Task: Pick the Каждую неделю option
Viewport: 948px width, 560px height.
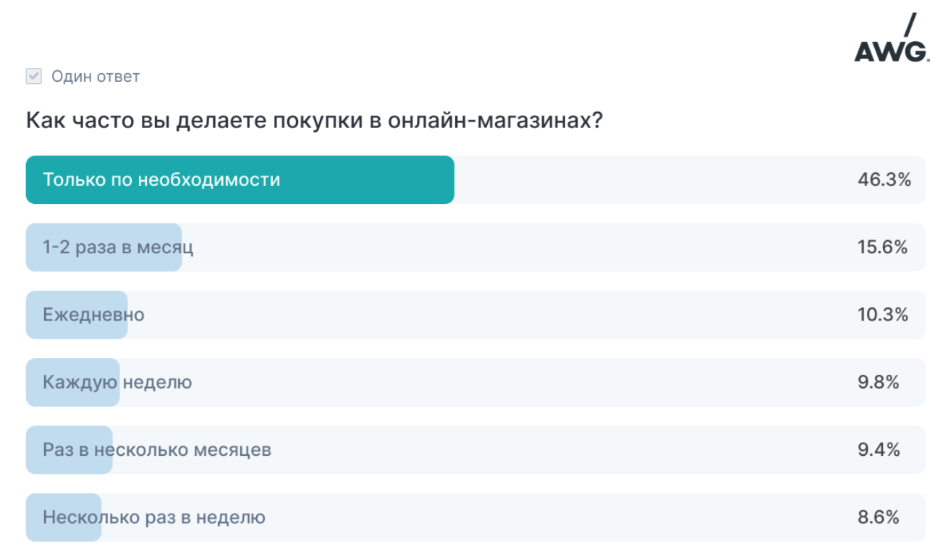Action: tap(475, 382)
